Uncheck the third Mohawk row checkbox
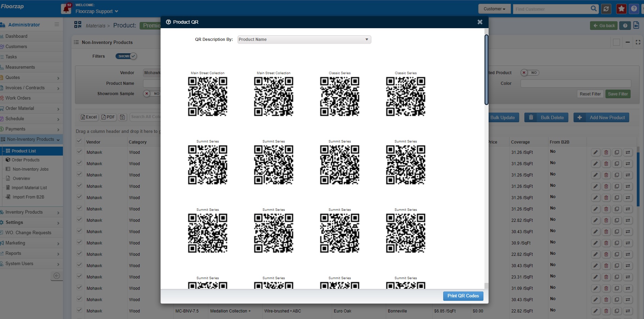644x319 pixels. pyautogui.click(x=79, y=174)
